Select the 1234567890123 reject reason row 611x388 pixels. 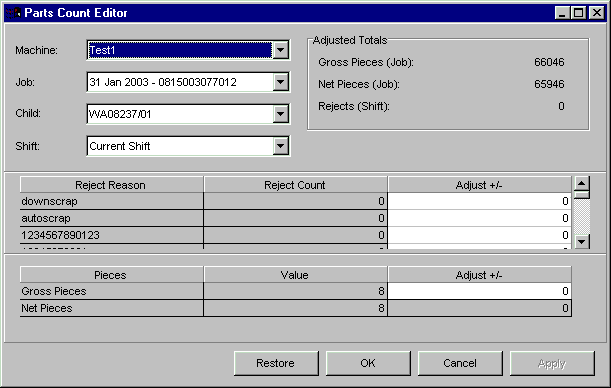[x=111, y=235]
